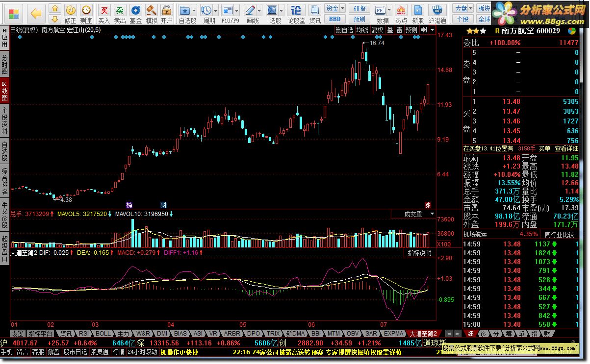Click the 16.74 high price label
The height and width of the screenshot is (364, 590).
pos(377,43)
